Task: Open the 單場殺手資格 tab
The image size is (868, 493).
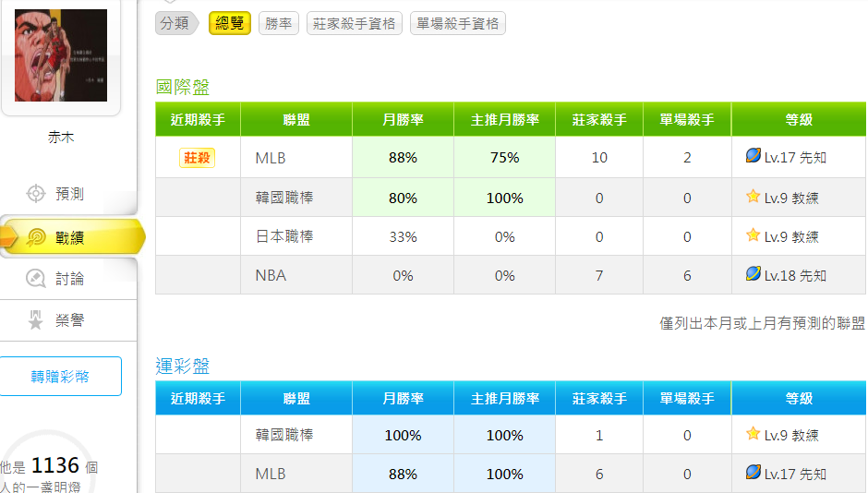Action: click(458, 23)
